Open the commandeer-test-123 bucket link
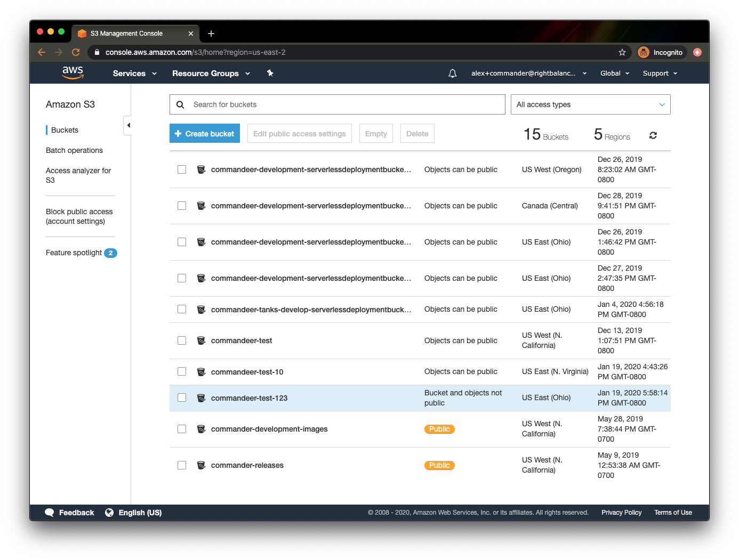 point(249,398)
